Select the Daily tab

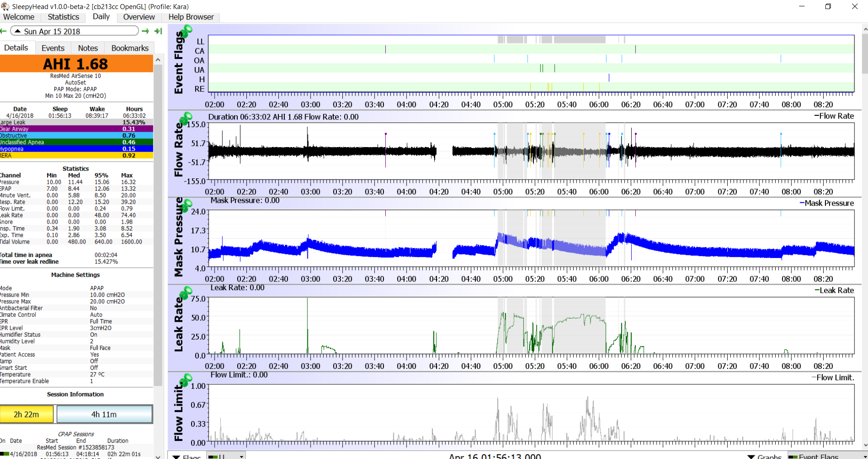click(101, 16)
